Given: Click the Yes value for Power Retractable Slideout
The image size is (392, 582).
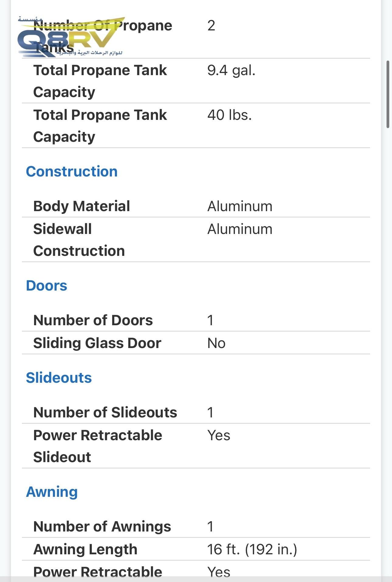Looking at the screenshot, I should click(x=219, y=435).
